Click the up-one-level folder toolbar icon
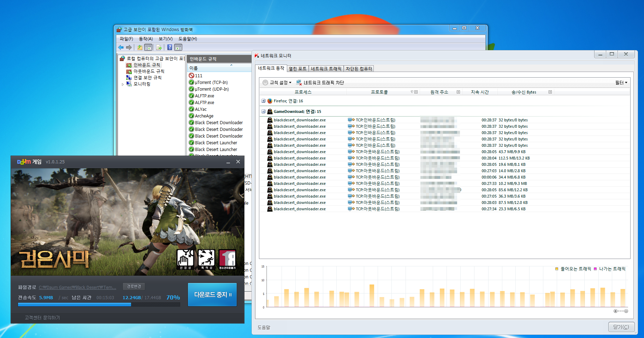Image resolution: width=644 pixels, height=338 pixels. coord(140,47)
